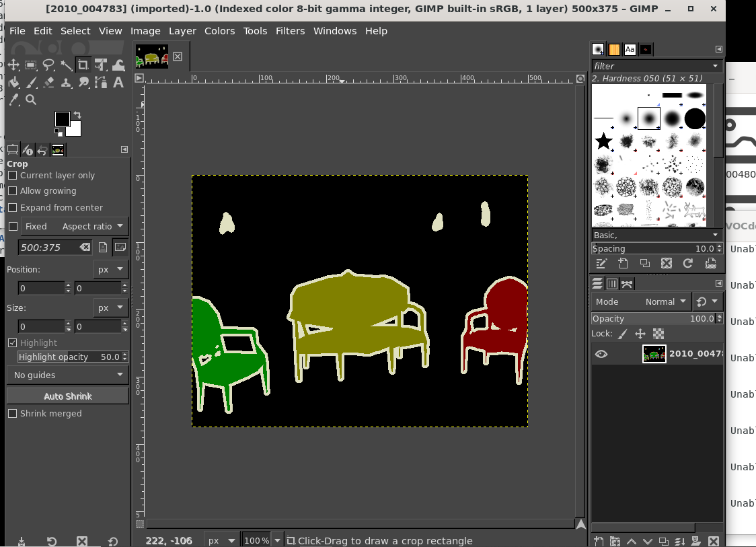
Task: Click the Auto Shrink button
Action: pos(67,396)
